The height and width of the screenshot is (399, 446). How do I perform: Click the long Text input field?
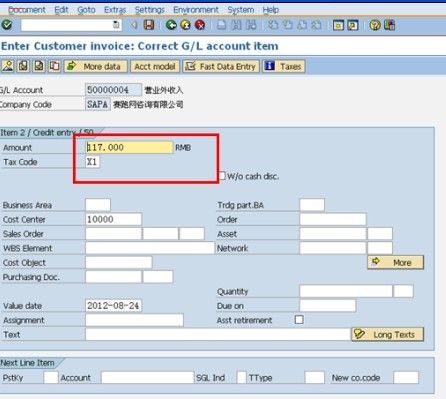point(218,334)
